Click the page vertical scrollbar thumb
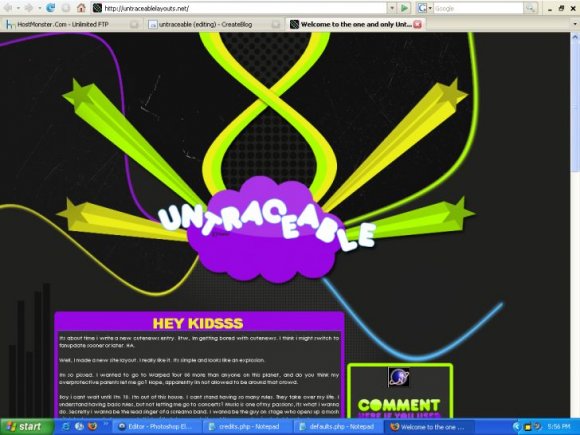This screenshot has width=580, height=435. [576, 107]
